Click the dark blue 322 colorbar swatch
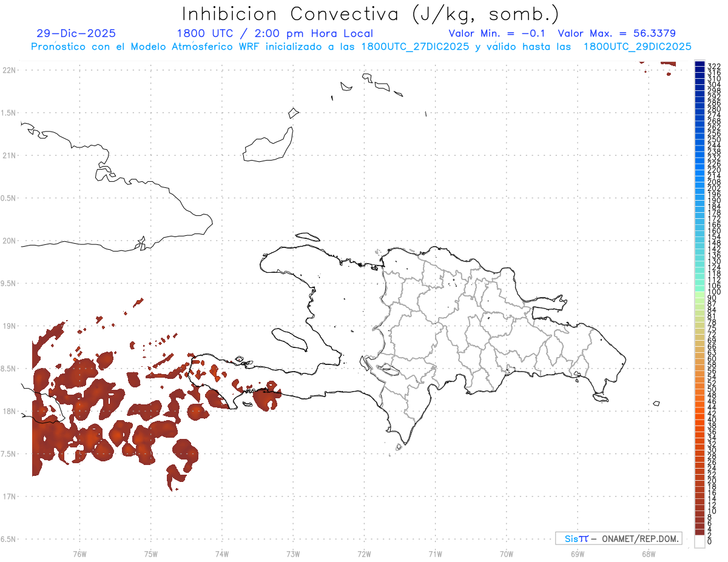This screenshot has height=562, width=728. click(x=699, y=64)
